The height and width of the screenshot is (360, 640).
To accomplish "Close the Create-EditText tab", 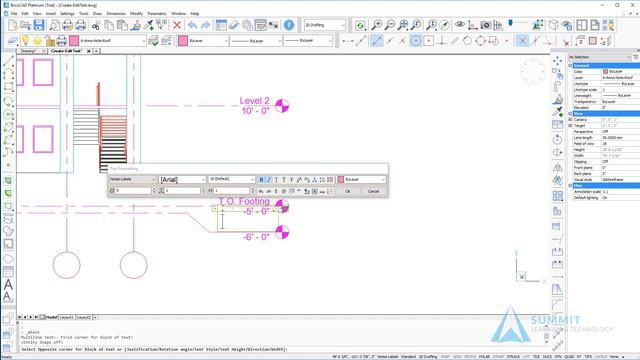I will [x=89, y=51].
